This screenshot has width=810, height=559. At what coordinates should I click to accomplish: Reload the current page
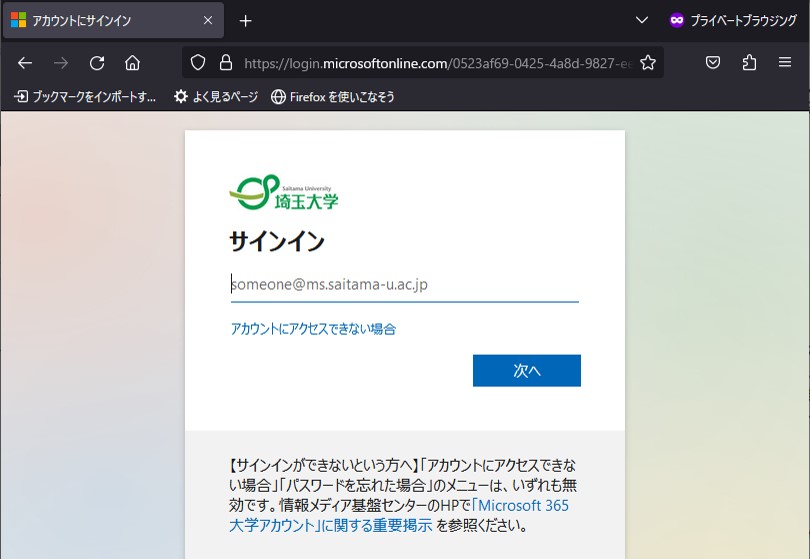pyautogui.click(x=97, y=63)
